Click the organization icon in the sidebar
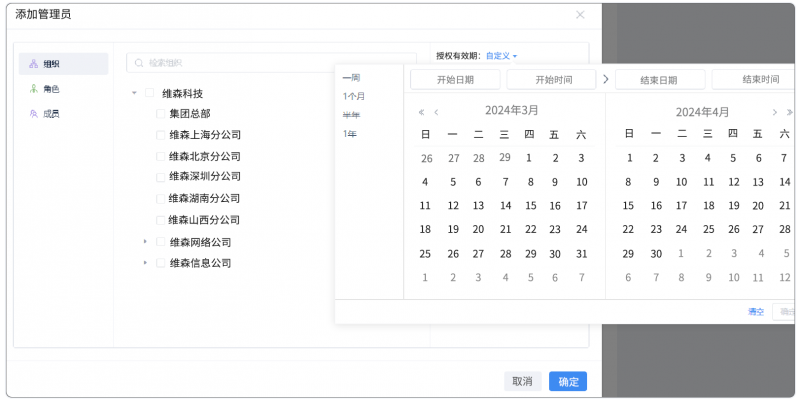This screenshot has width=800, height=401. 33,64
